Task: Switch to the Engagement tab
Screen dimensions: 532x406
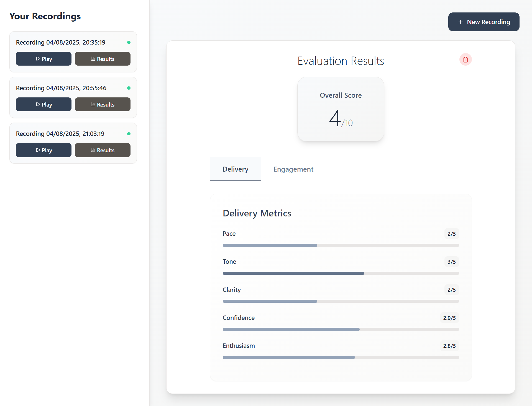Action: pyautogui.click(x=293, y=169)
